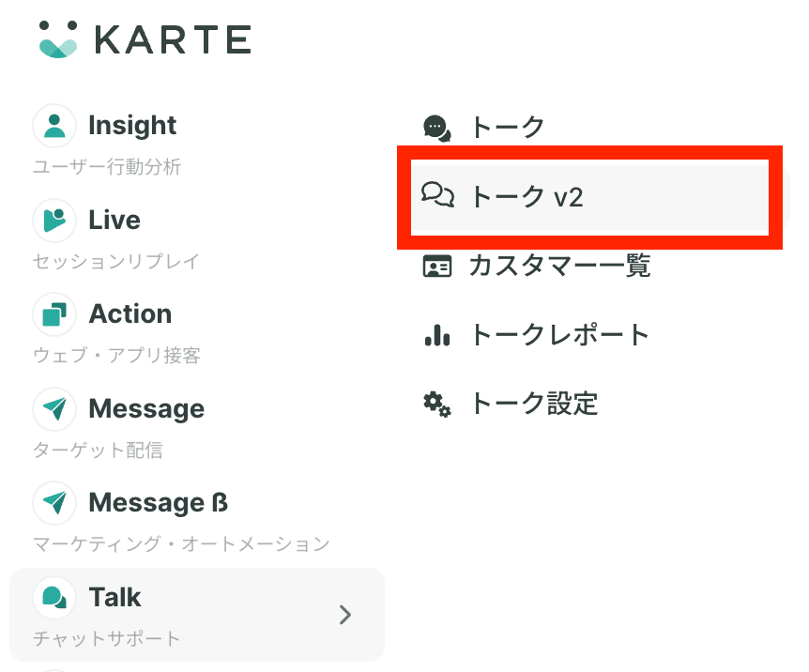The width and height of the screenshot is (809, 672).
Task: Click the KARTE logo
Action: [145, 39]
